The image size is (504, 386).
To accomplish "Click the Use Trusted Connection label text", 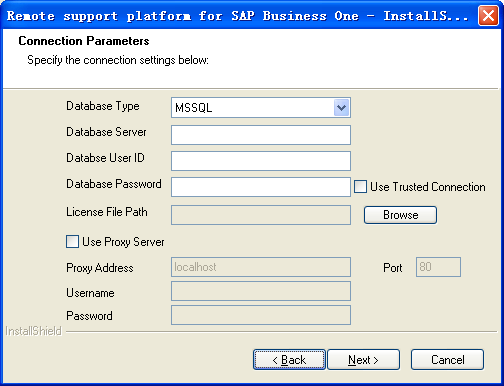I will coord(428,187).
